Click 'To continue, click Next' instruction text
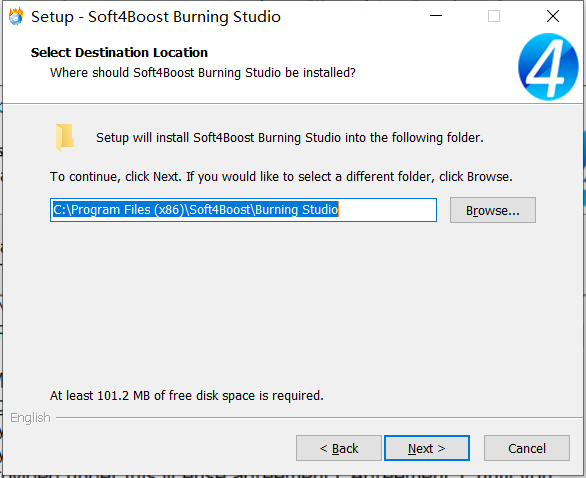The image size is (586, 478). [x=281, y=176]
